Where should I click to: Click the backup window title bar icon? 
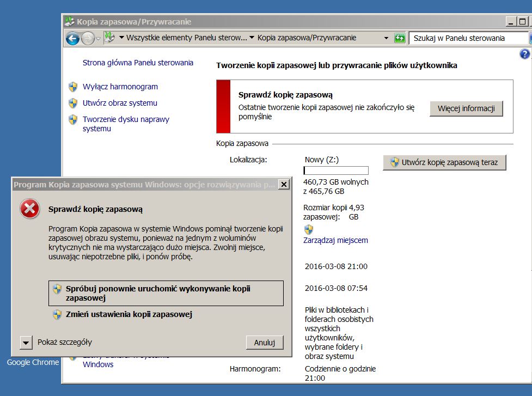coord(70,21)
